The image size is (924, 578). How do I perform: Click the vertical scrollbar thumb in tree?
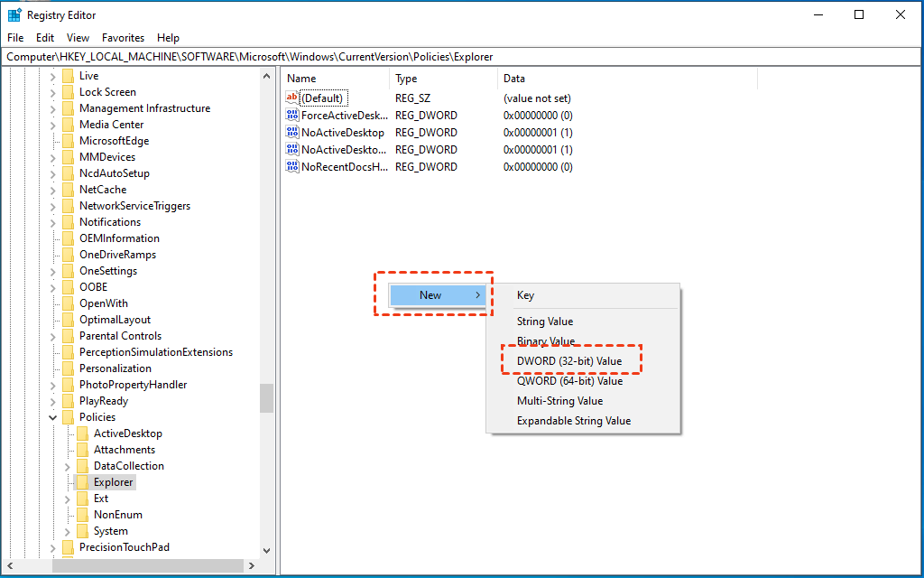(266, 398)
